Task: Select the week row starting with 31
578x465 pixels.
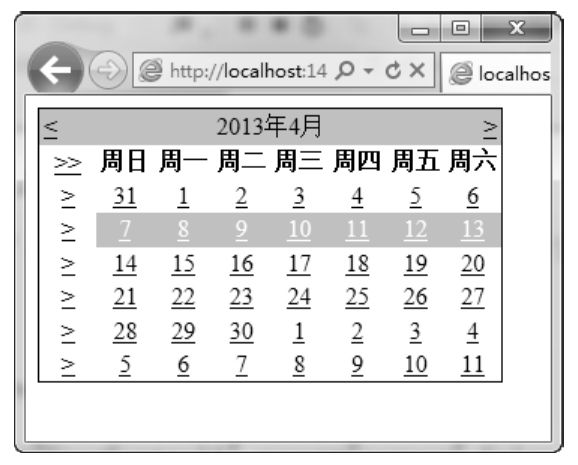Action: pyautogui.click(x=68, y=198)
